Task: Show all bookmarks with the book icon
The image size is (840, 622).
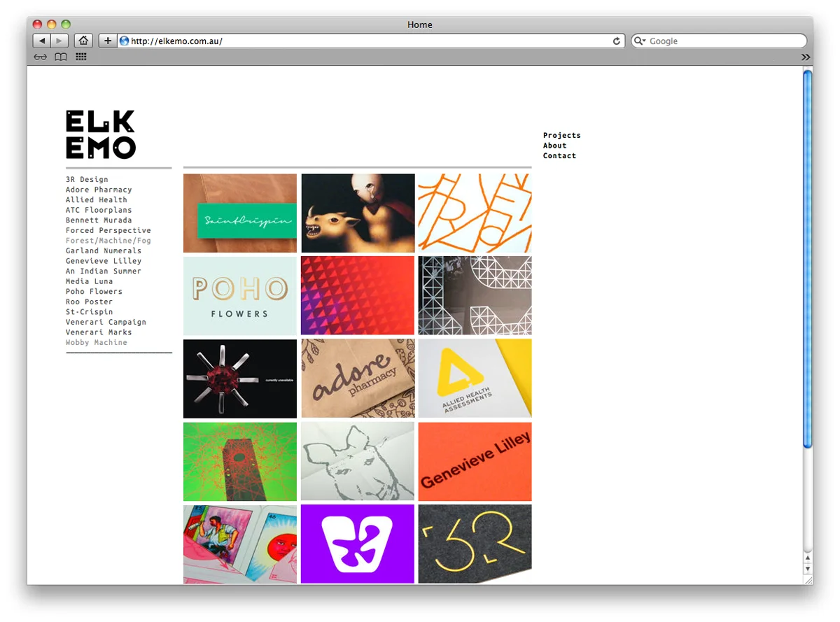Action: pos(61,57)
